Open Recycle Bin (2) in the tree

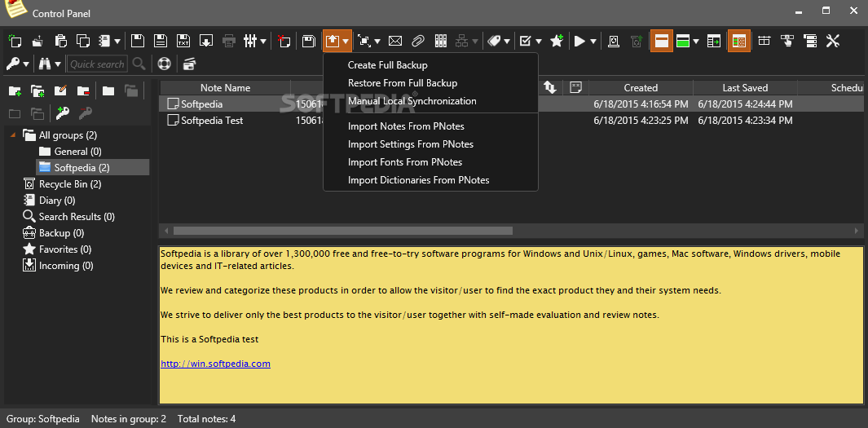(62, 183)
